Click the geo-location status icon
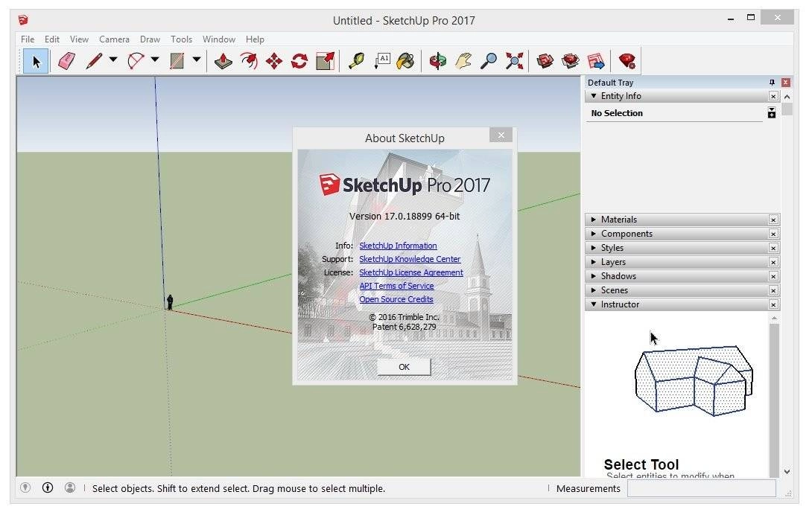This screenshot has height=518, width=812. click(x=25, y=488)
